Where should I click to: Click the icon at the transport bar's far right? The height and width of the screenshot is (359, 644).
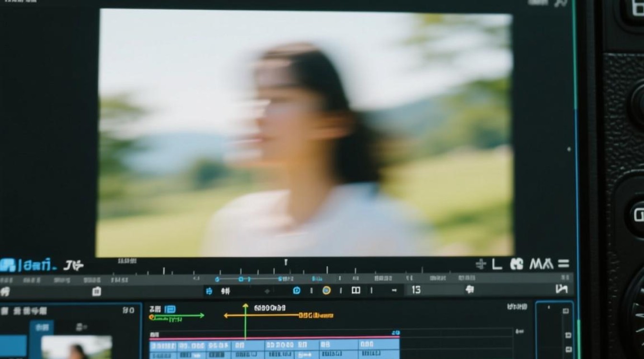[x=561, y=289]
